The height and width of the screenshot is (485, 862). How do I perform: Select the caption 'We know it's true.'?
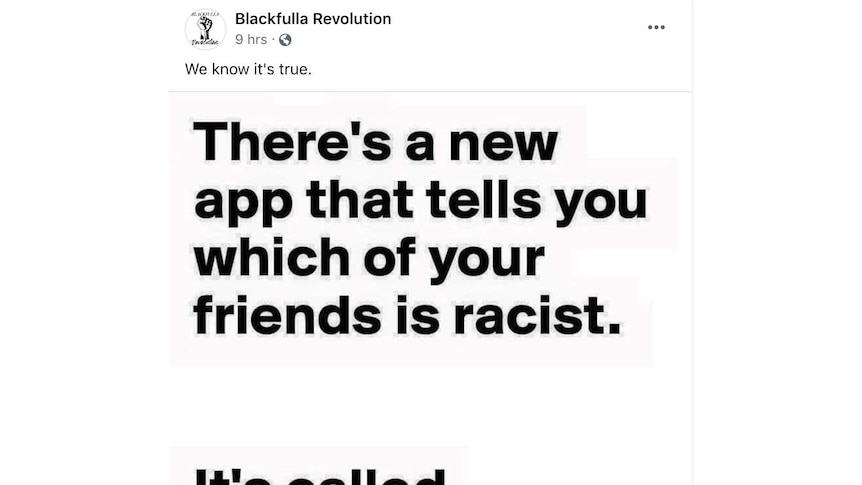(x=248, y=69)
